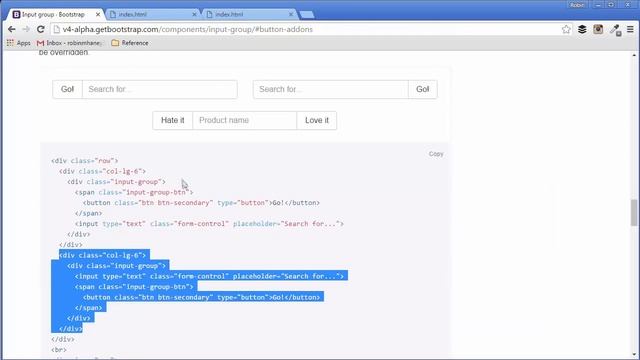Open the Chrome hamburger menu
Image resolution: width=640 pixels, height=360 pixels.
[630, 29]
